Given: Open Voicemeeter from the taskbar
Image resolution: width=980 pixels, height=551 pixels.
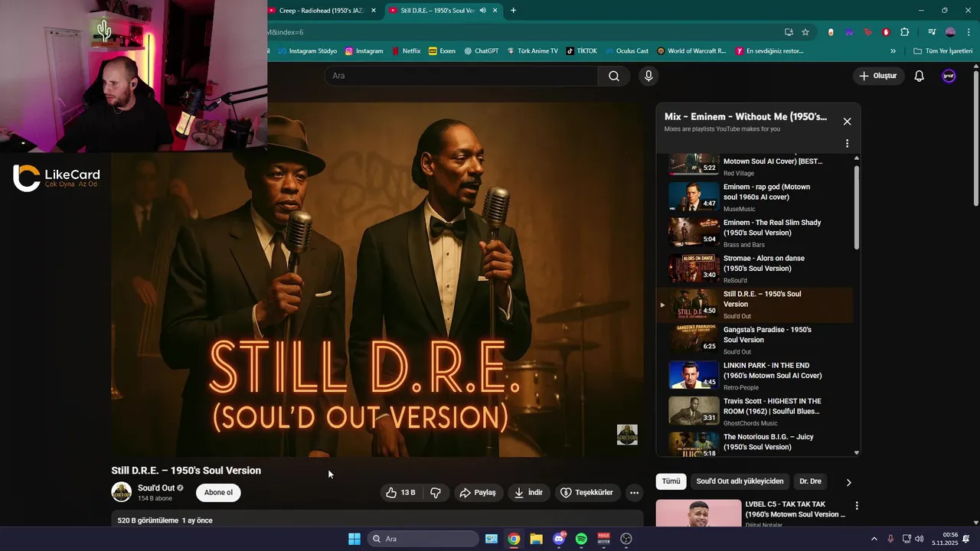Looking at the screenshot, I should coord(603,539).
